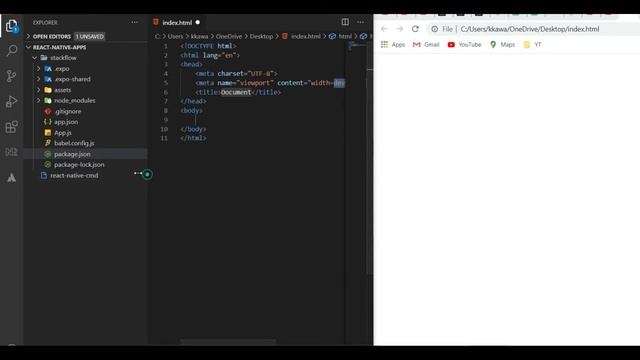
Task: Open the Extensions view
Action: (11, 127)
